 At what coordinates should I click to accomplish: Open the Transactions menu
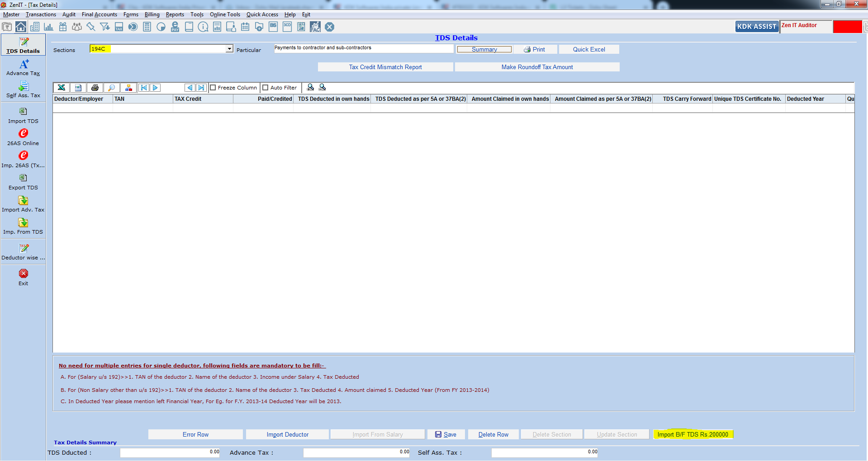pyautogui.click(x=41, y=14)
